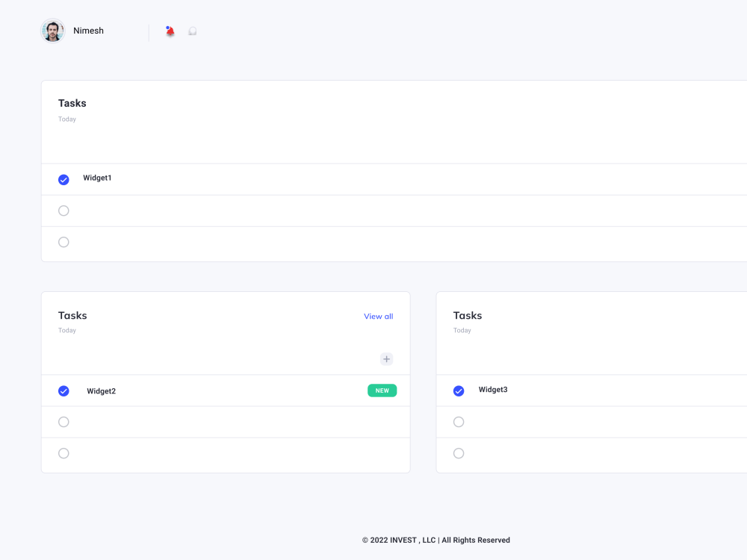
Task: Select the Widget2 task label
Action: point(101,391)
